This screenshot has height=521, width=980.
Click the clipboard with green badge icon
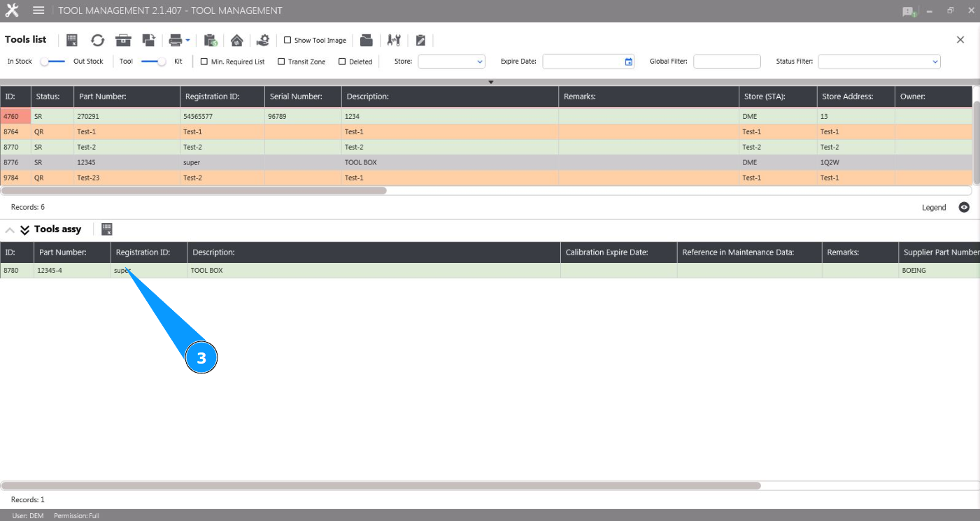click(211, 40)
